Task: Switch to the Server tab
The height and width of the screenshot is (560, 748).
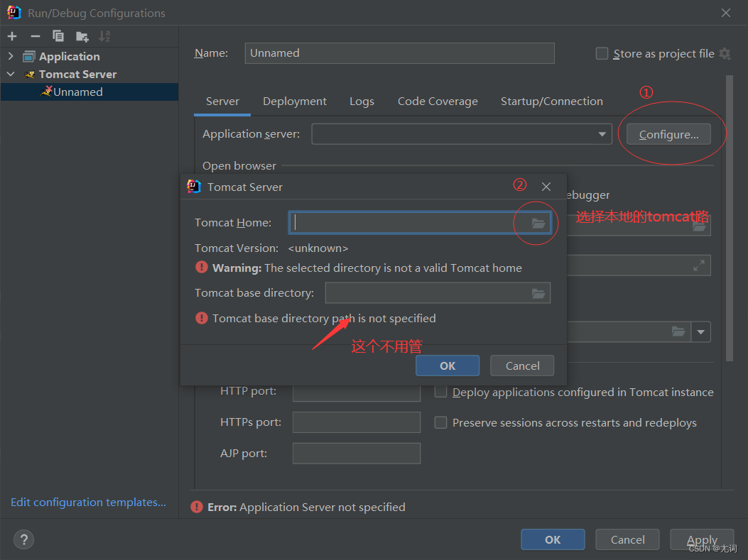Action: pos(222,101)
